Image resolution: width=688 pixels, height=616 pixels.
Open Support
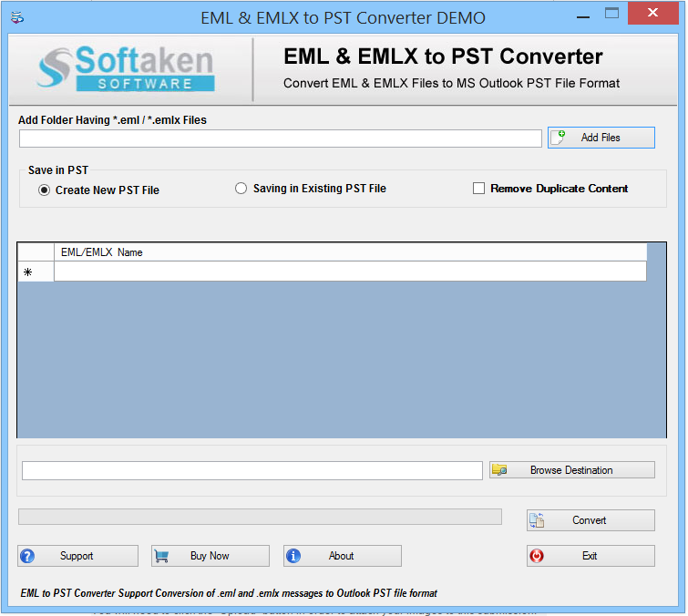point(77,556)
